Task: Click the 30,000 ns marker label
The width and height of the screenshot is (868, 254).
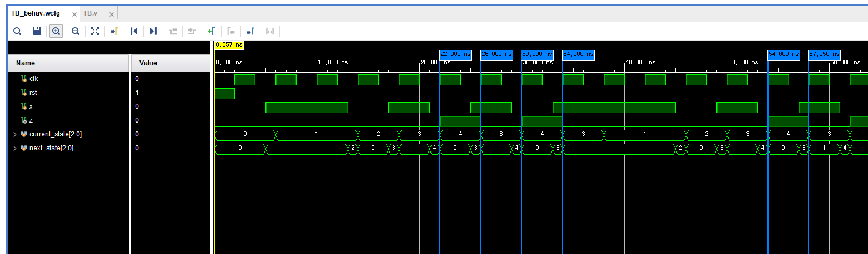Action: (538, 54)
